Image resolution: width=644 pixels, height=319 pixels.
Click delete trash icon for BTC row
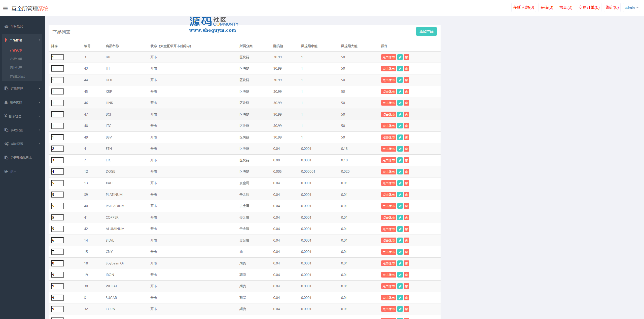406,57
